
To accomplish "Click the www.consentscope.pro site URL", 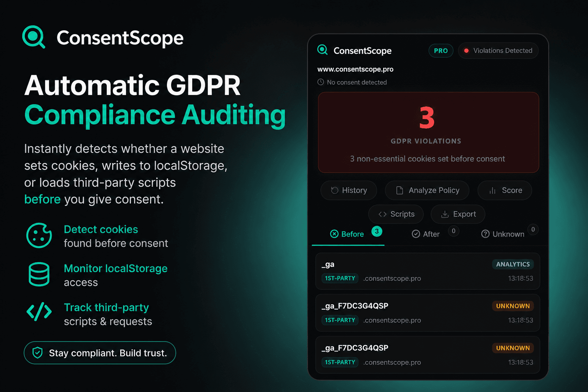I will (355, 69).
